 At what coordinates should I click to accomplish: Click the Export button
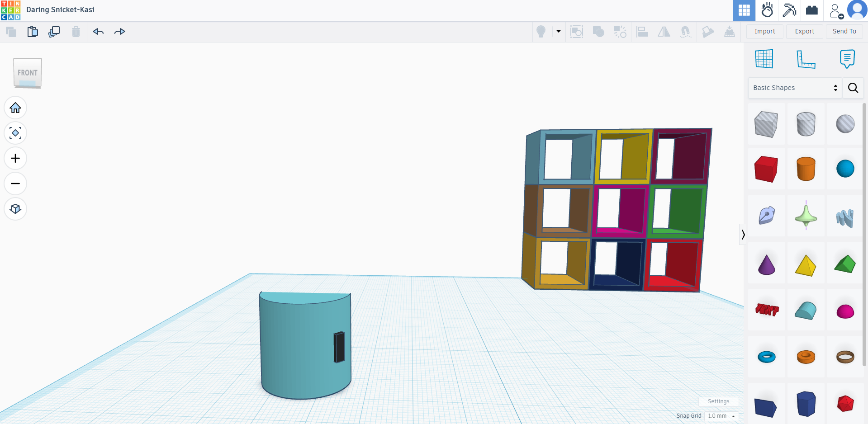[x=805, y=31]
